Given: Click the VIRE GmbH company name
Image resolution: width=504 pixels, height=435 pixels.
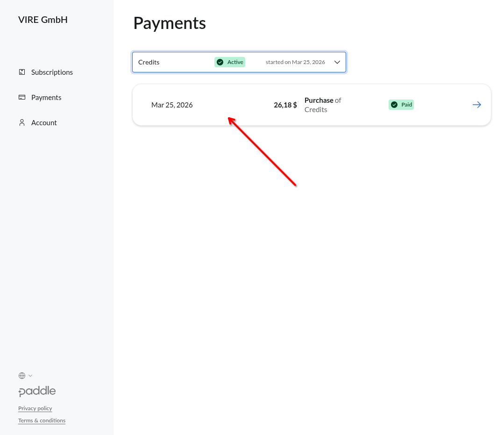Looking at the screenshot, I should click(43, 20).
